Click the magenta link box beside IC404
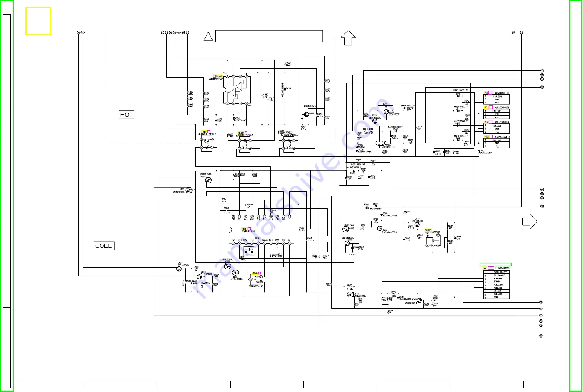This screenshot has height=392, width=583. tap(291, 133)
